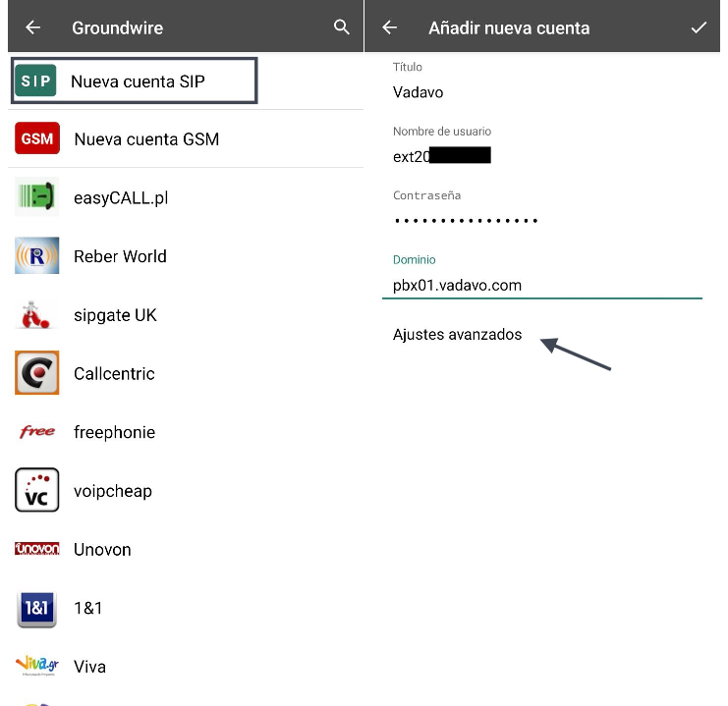The image size is (728, 706).
Task: Choose Nueva cuenta GSM list entry
Action: (146, 139)
